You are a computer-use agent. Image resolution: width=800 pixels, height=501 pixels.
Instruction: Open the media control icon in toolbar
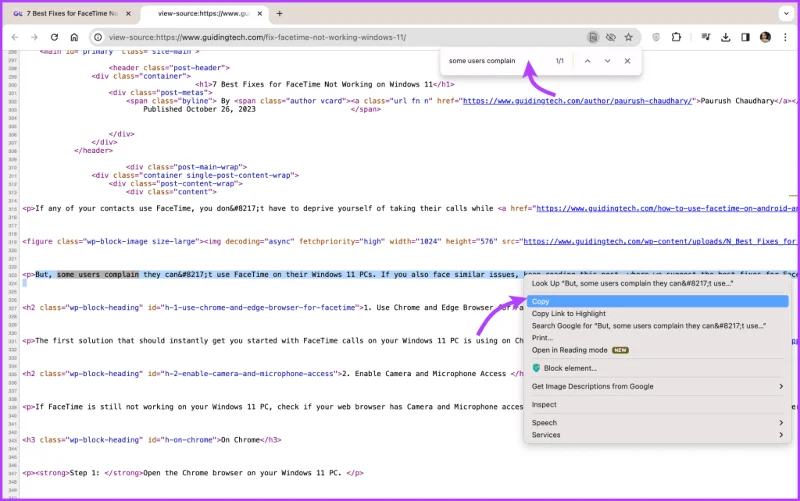point(706,37)
